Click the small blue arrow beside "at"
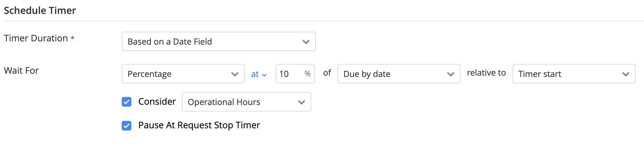This screenshot has width=644, height=148. tap(264, 75)
